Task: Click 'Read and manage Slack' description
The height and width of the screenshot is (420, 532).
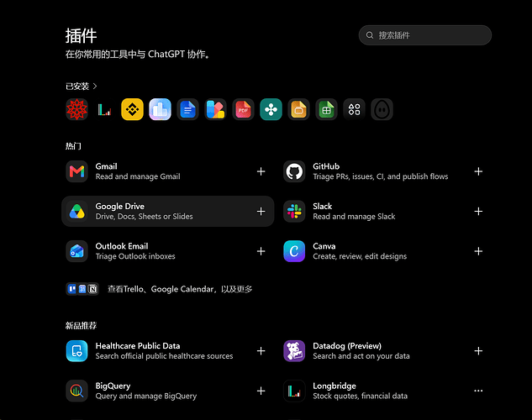Action: [x=354, y=216]
